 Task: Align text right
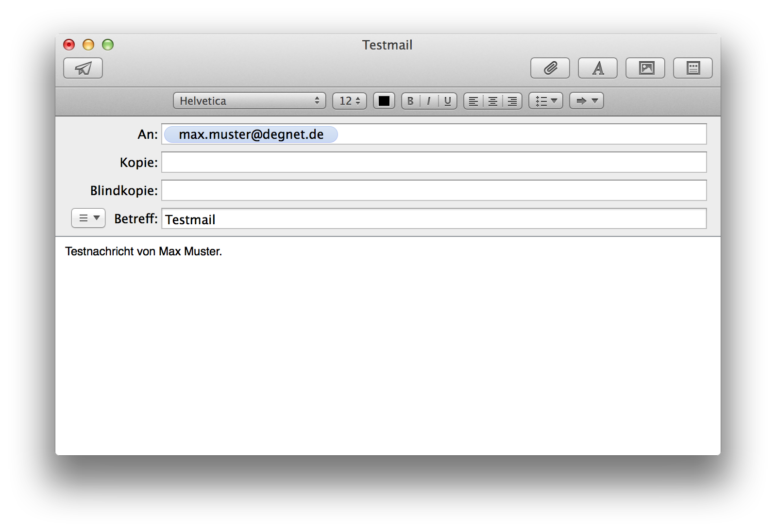pyautogui.click(x=512, y=101)
